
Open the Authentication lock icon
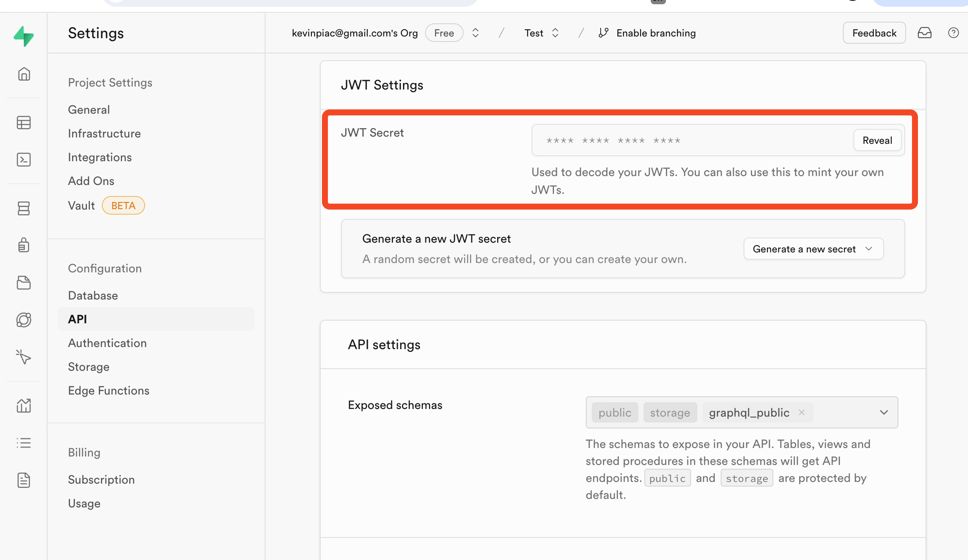coord(24,245)
